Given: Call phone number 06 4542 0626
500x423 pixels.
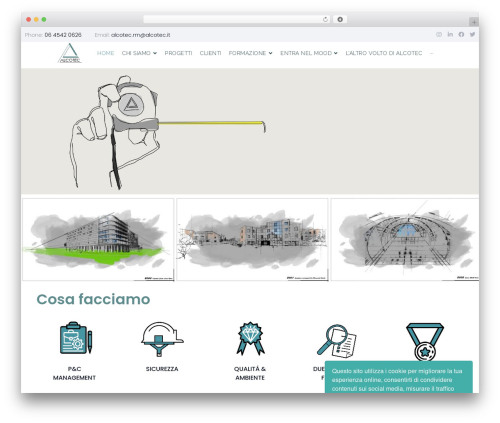Looking at the screenshot, I should click(x=63, y=35).
